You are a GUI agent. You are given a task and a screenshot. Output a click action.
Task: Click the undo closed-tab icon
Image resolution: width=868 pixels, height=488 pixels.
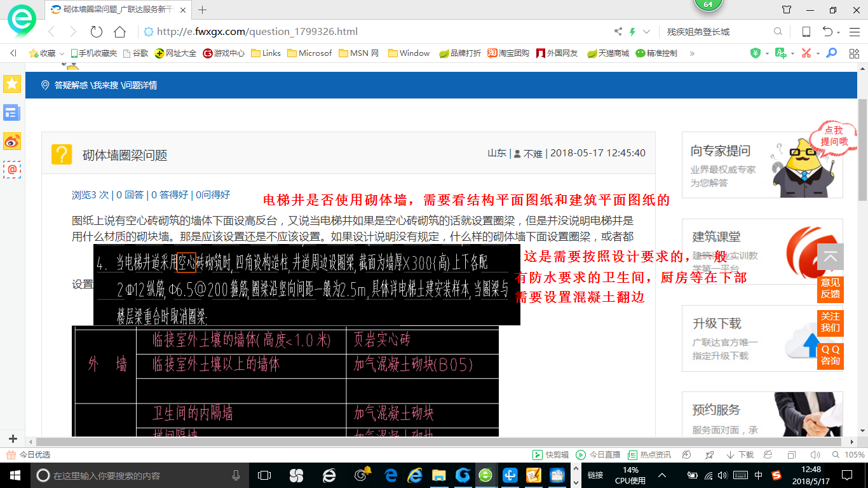click(x=827, y=32)
